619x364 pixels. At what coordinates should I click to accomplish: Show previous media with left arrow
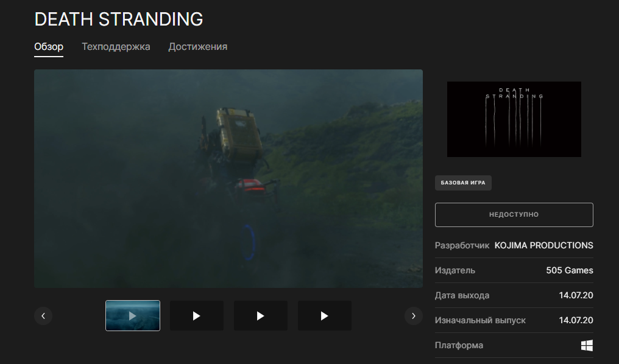[43, 316]
